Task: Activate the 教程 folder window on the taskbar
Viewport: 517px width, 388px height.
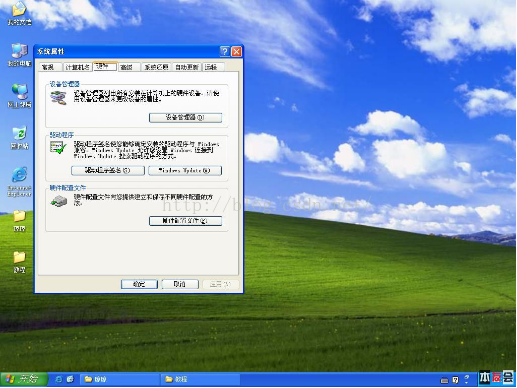Action: tap(201, 379)
